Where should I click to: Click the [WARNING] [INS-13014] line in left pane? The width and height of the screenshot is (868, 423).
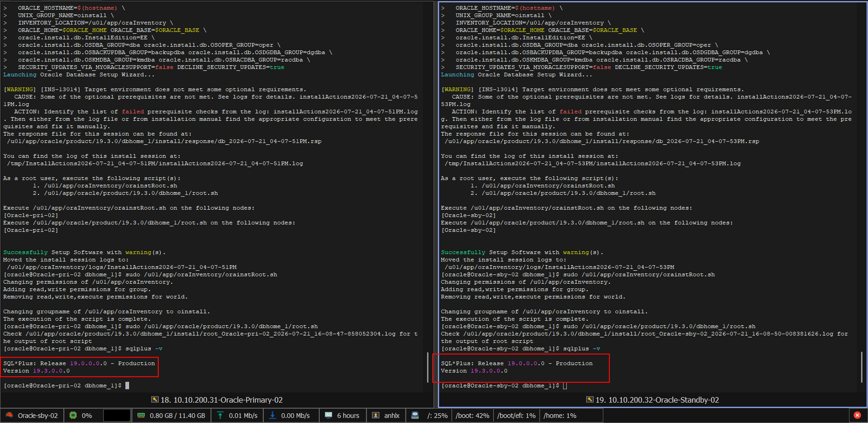point(154,89)
